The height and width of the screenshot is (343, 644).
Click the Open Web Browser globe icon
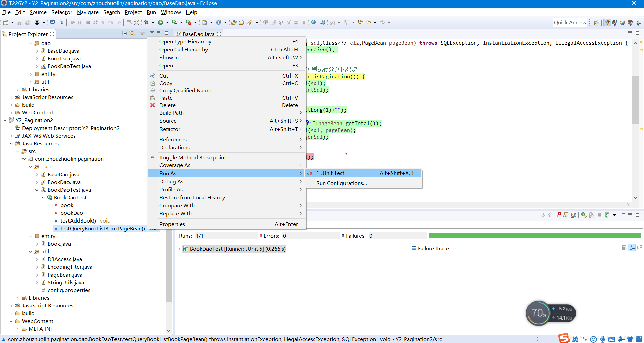click(x=313, y=22)
